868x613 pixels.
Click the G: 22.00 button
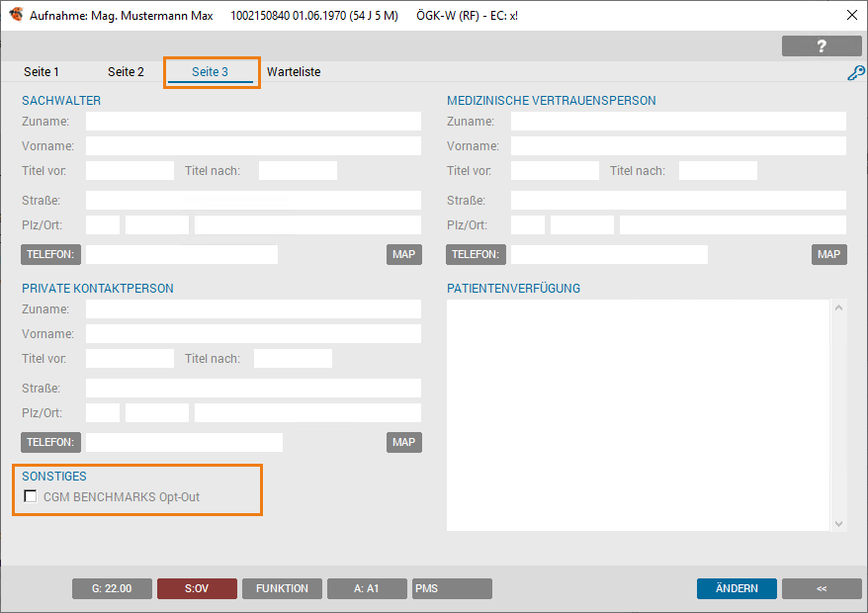pyautogui.click(x=112, y=588)
